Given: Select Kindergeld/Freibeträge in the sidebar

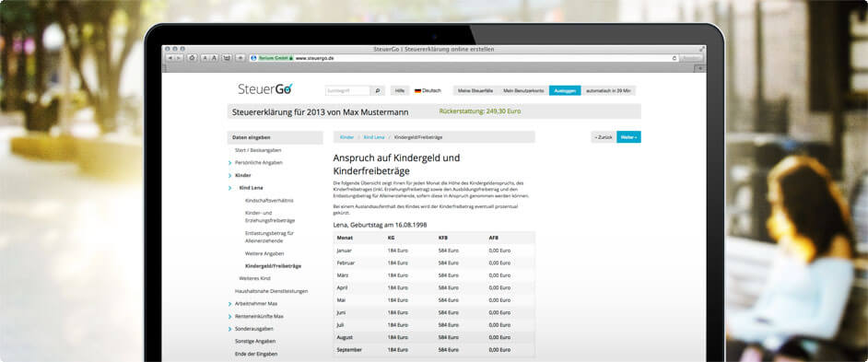Looking at the screenshot, I should coord(273,265).
